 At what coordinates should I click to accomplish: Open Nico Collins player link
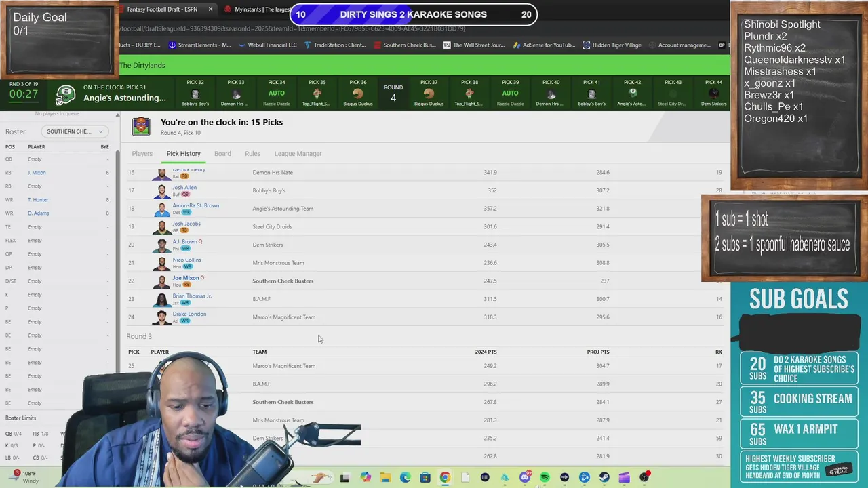coord(186,260)
